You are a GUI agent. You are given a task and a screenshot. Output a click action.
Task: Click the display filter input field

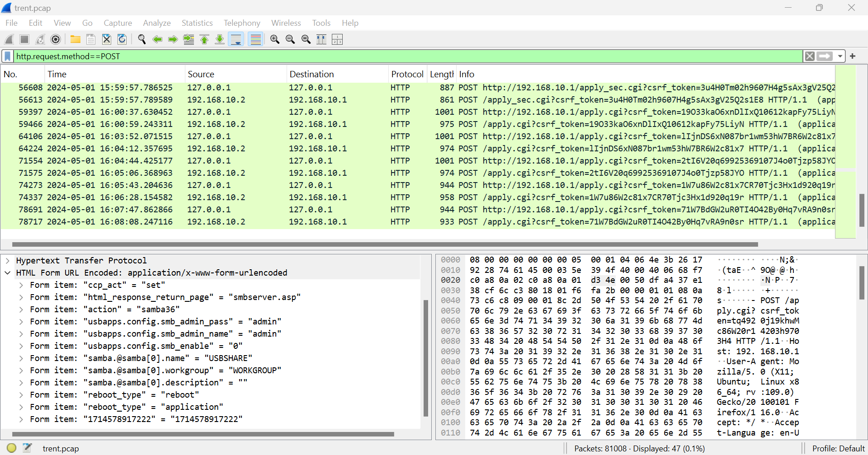pos(407,56)
